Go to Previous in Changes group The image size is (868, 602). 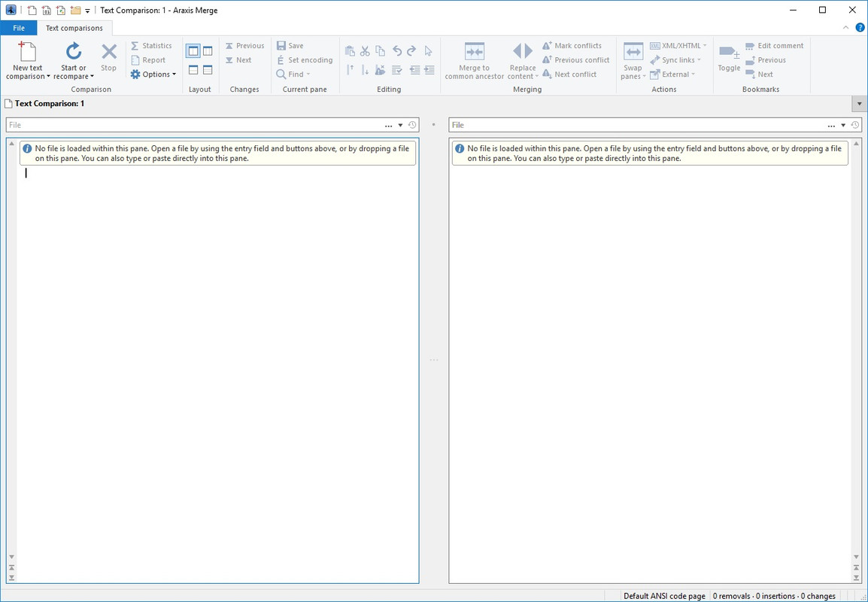[244, 45]
